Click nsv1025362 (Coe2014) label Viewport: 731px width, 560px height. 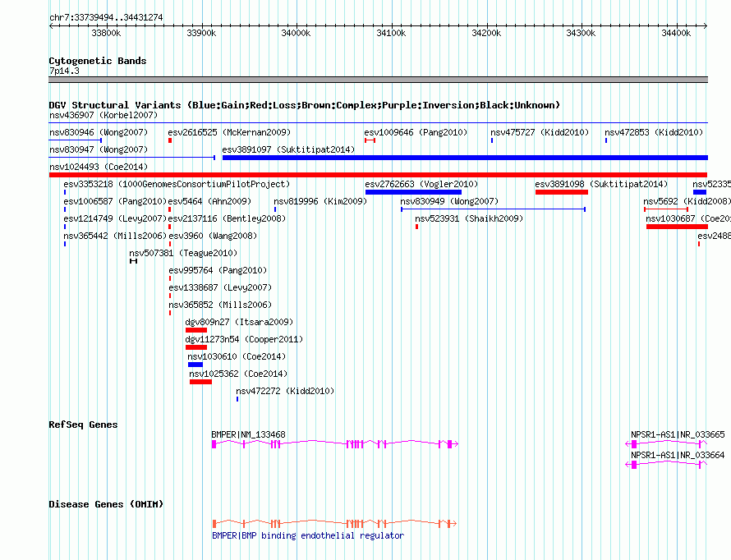pos(238,374)
